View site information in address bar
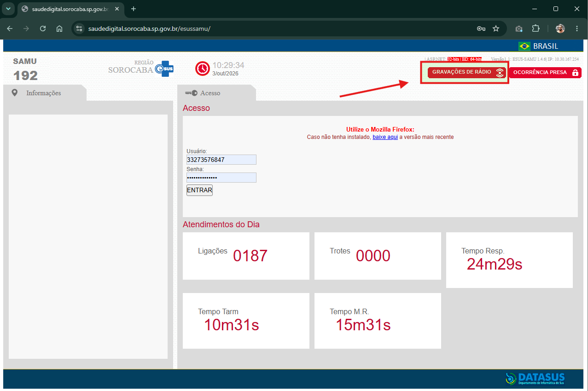 [x=79, y=29]
